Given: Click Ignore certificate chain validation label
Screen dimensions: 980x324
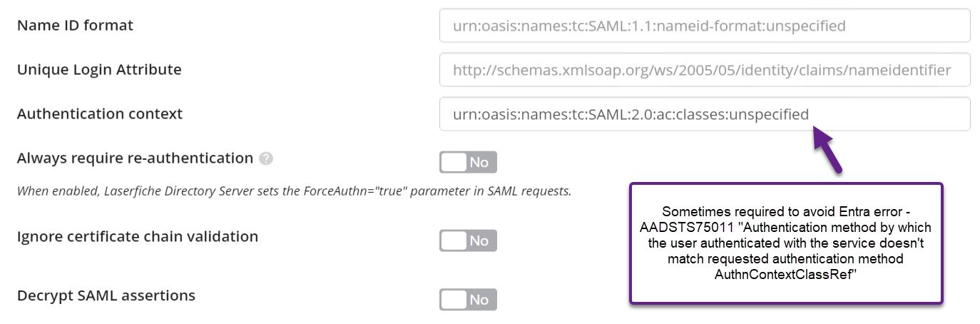Looking at the screenshot, I should coord(138,236).
